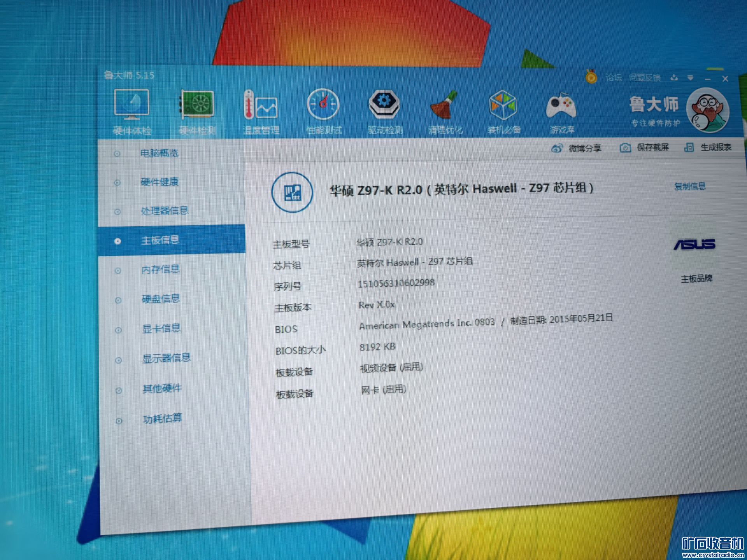The height and width of the screenshot is (560, 747).
Task: Click radio bullet next to 处理器信息
Action: click(117, 212)
